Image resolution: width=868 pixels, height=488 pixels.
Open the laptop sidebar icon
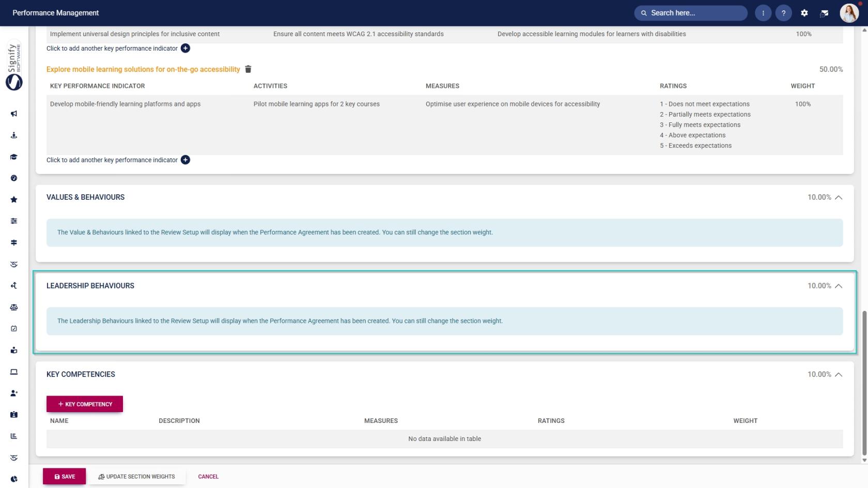coord(14,372)
